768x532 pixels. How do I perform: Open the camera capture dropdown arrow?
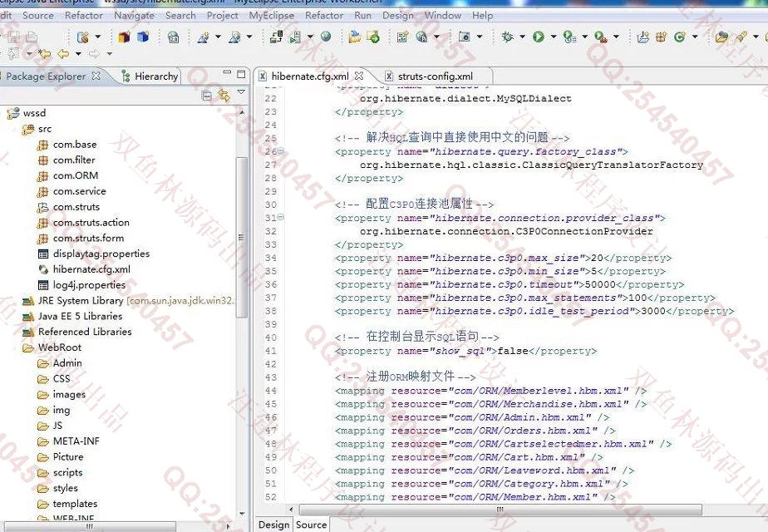479,37
